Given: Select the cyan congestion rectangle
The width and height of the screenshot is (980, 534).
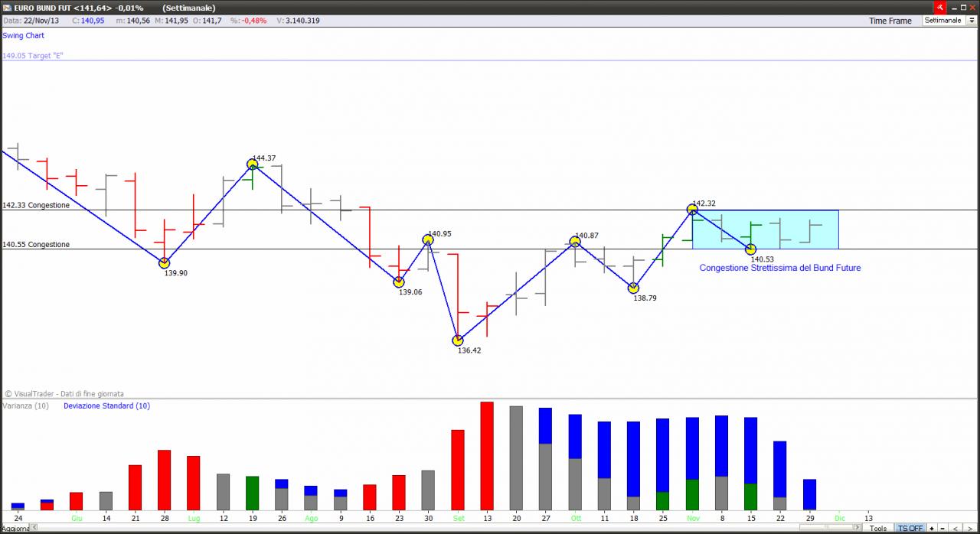Looking at the screenshot, I should click(766, 230).
